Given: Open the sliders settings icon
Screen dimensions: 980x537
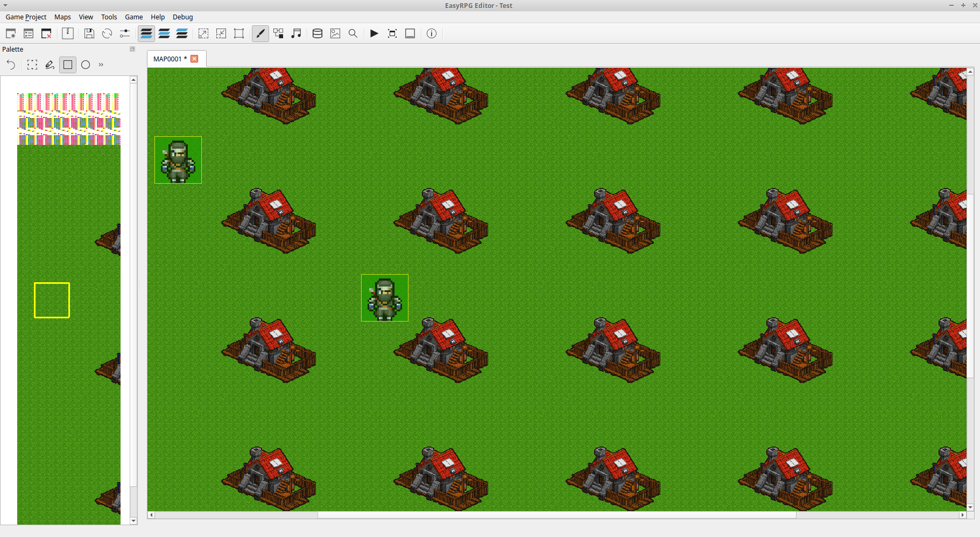Looking at the screenshot, I should (125, 33).
